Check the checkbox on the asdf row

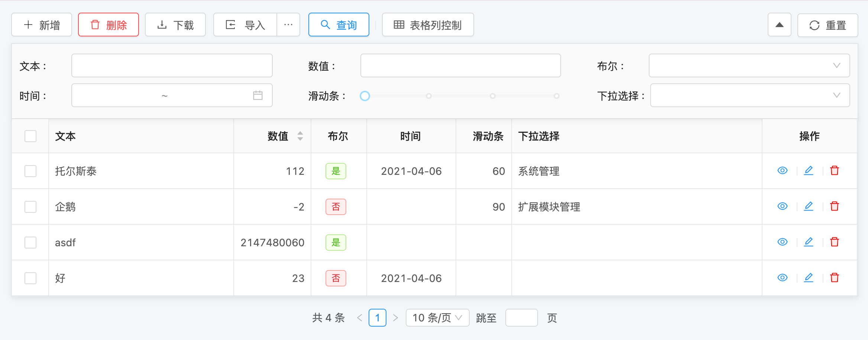coord(30,242)
